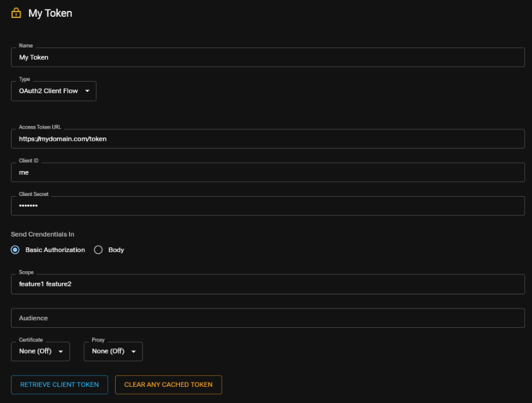Image resolution: width=532 pixels, height=403 pixels.
Task: Click the My Token page heading text
Action: pos(50,13)
